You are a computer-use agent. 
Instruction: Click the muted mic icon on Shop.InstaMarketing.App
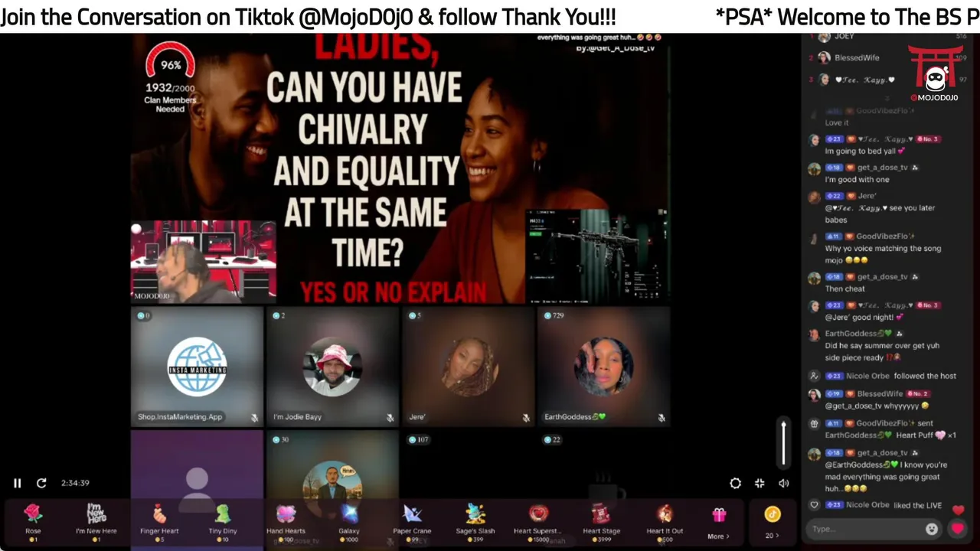[x=254, y=418]
